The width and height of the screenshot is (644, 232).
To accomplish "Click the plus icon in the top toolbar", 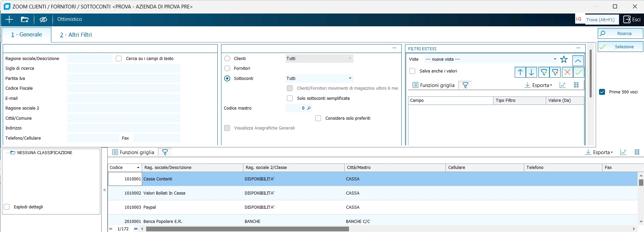I will (x=9, y=20).
